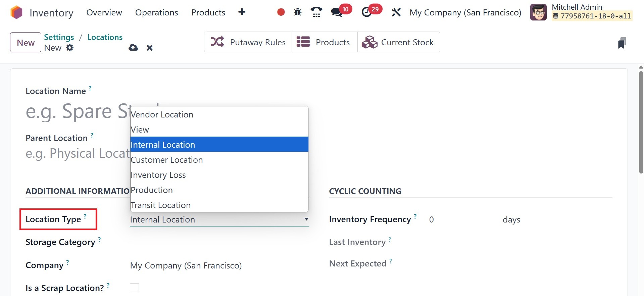The height and width of the screenshot is (296, 644).
Task: Discard changes with the X icon
Action: 150,48
